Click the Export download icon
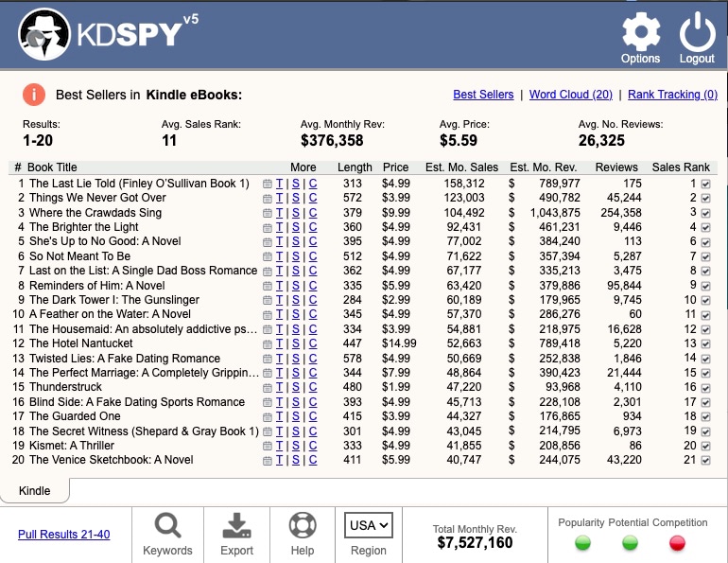Image resolution: width=728 pixels, height=563 pixels. point(236,526)
